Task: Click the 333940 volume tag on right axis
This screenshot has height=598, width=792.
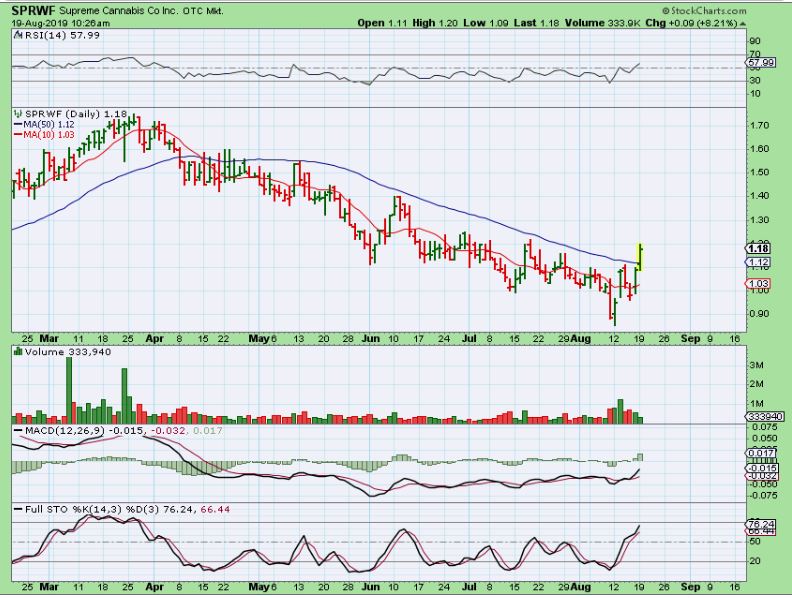Action: [765, 417]
